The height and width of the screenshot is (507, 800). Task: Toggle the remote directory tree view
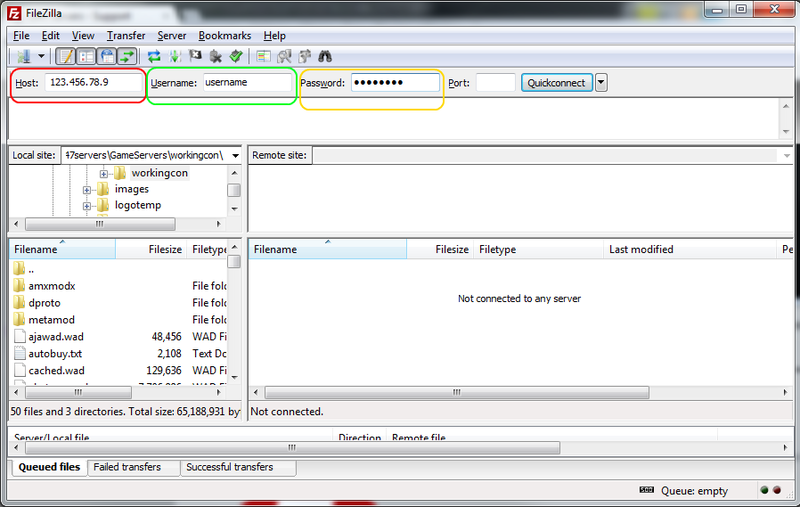click(x=107, y=56)
